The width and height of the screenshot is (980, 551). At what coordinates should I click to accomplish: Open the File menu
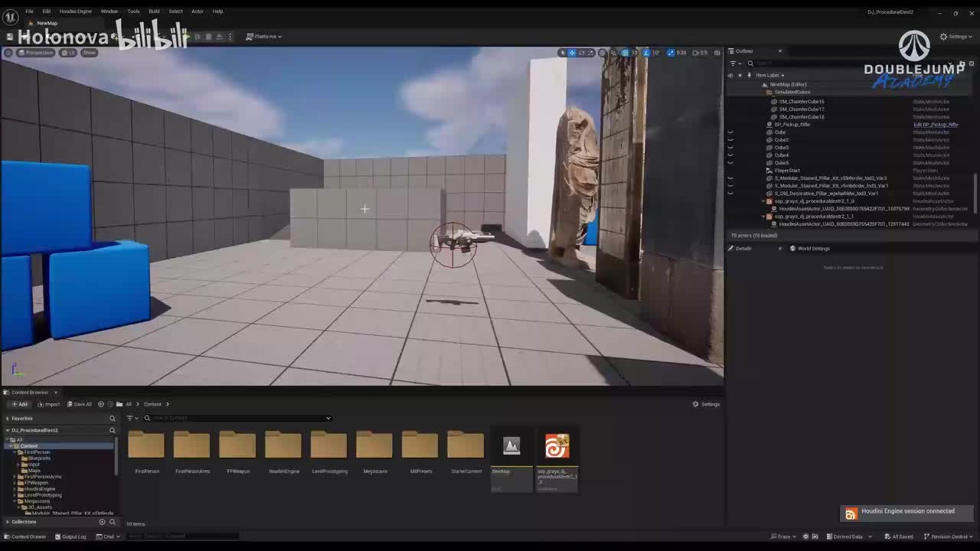pyautogui.click(x=29, y=11)
